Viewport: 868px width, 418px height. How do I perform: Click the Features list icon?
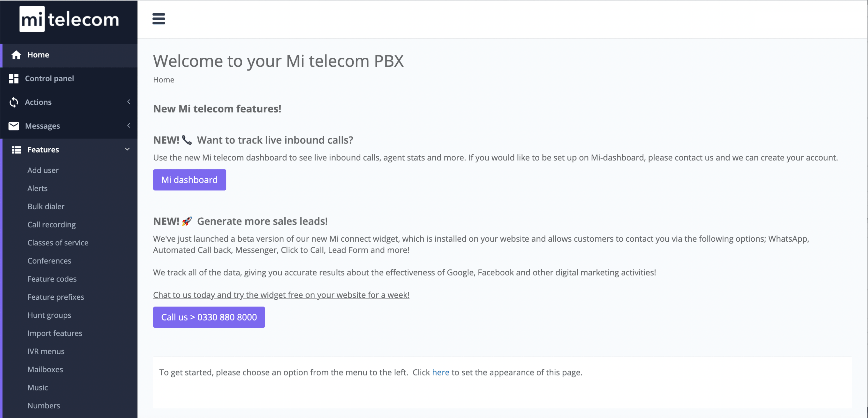pos(16,150)
